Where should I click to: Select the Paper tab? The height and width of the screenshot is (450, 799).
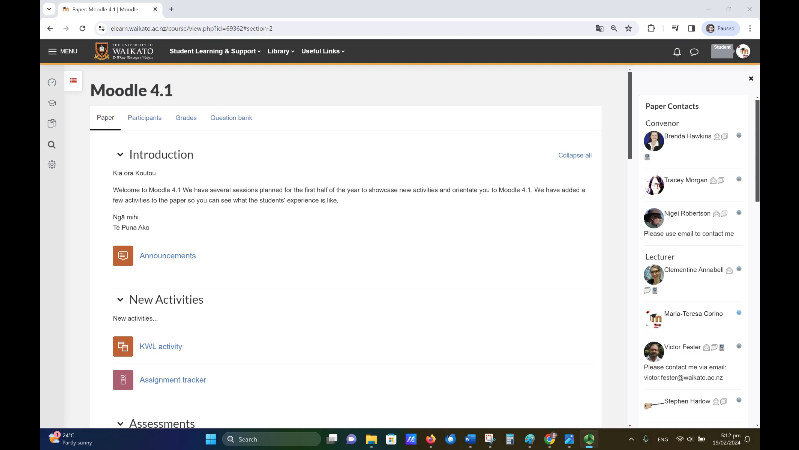[x=105, y=118]
